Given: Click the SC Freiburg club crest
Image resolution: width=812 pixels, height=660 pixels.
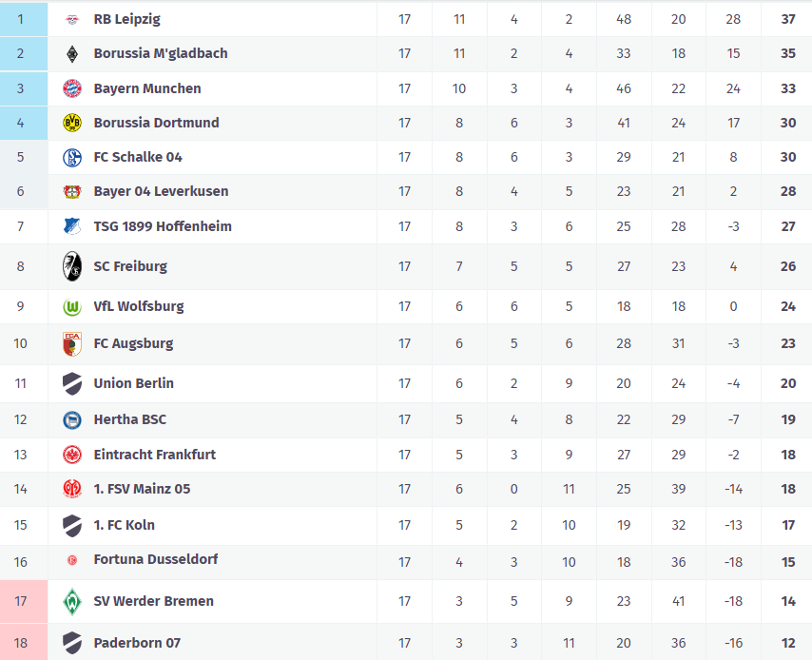Looking at the screenshot, I should click(72, 266).
